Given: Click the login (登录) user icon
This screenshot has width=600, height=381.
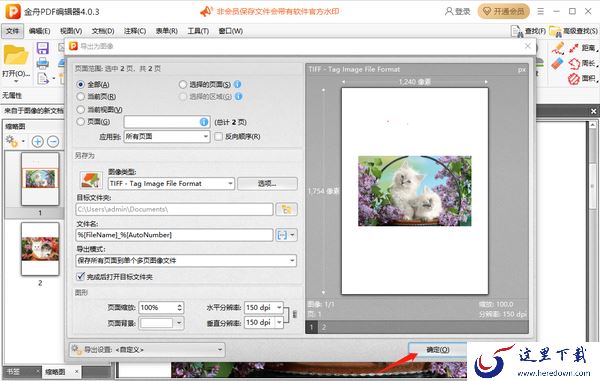Looking at the screenshot, I should [449, 11].
